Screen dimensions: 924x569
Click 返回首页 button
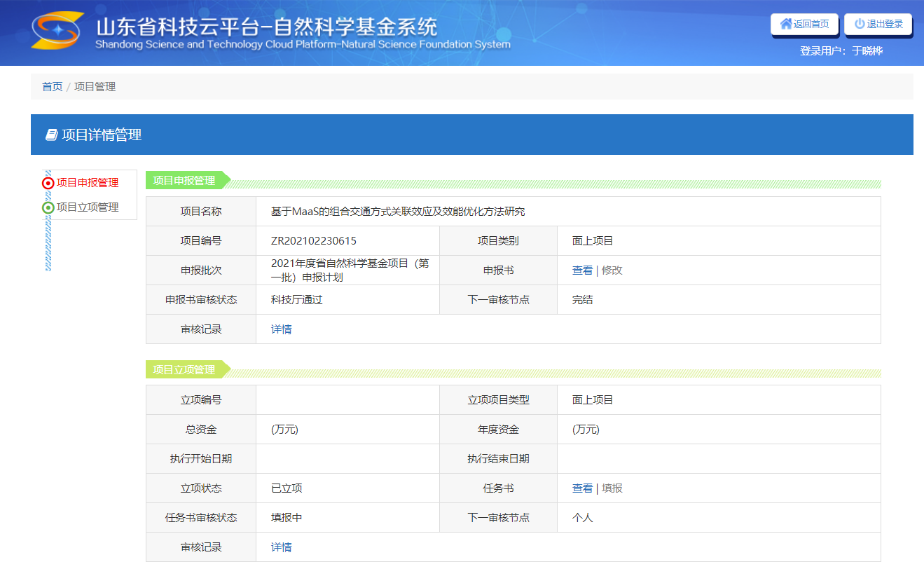[804, 24]
